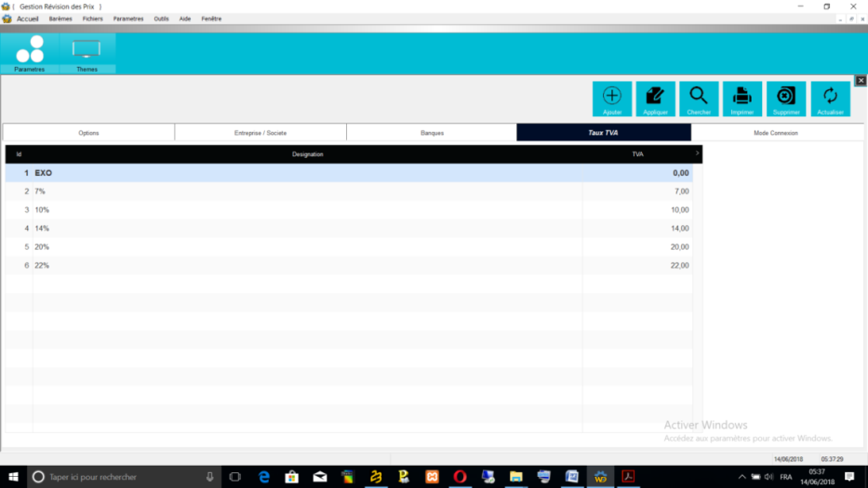The width and height of the screenshot is (868, 488).
Task: Close the panel with the X button
Action: (x=861, y=81)
